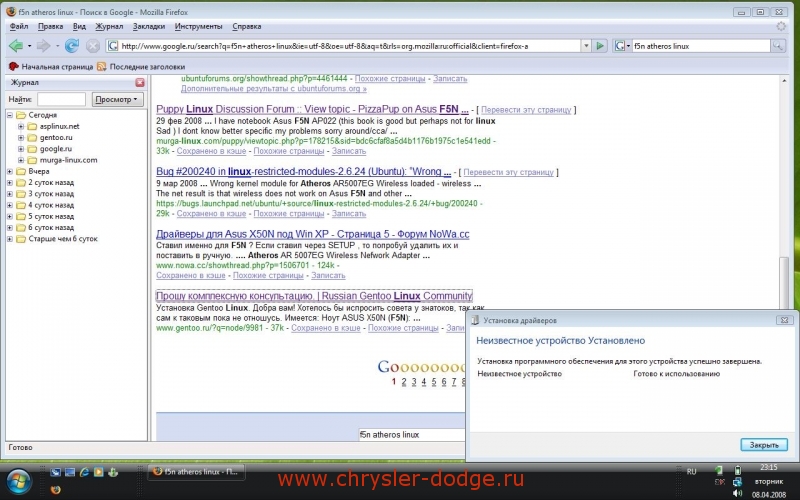
Task: Reload the page with the refresh icon
Action: 71,46
